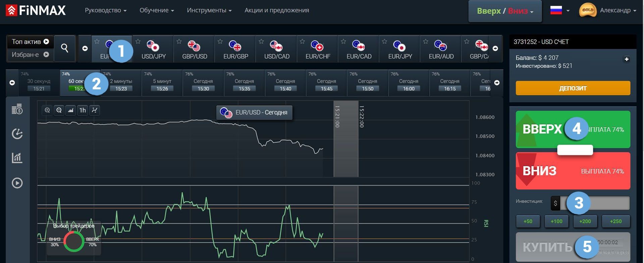This screenshot has width=644, height=263.
Task: Choose the 30 секунд 15:21 expiry
Action: click(39, 83)
